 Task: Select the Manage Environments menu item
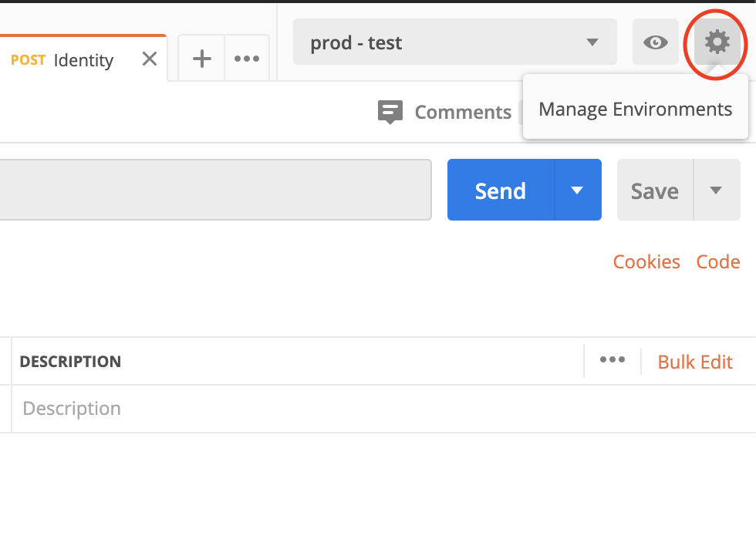click(x=636, y=109)
